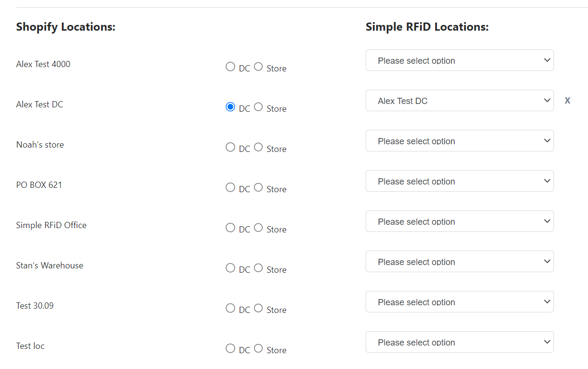The width and height of the screenshot is (588, 369).
Task: Remove the Alex Test DC mapping with X
Action: tap(567, 101)
